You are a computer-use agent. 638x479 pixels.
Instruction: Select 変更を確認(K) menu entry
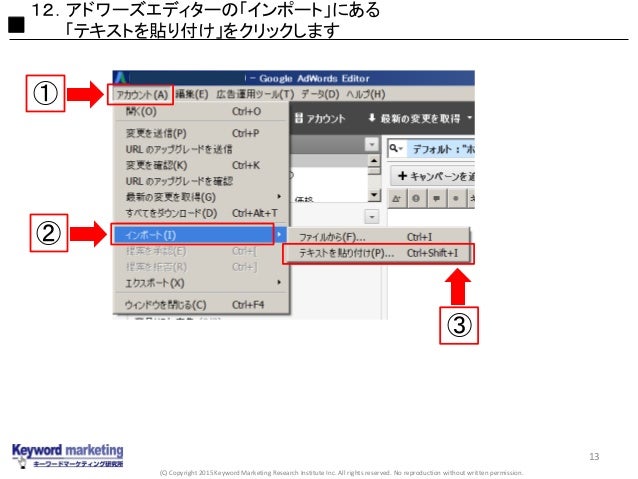[201, 165]
